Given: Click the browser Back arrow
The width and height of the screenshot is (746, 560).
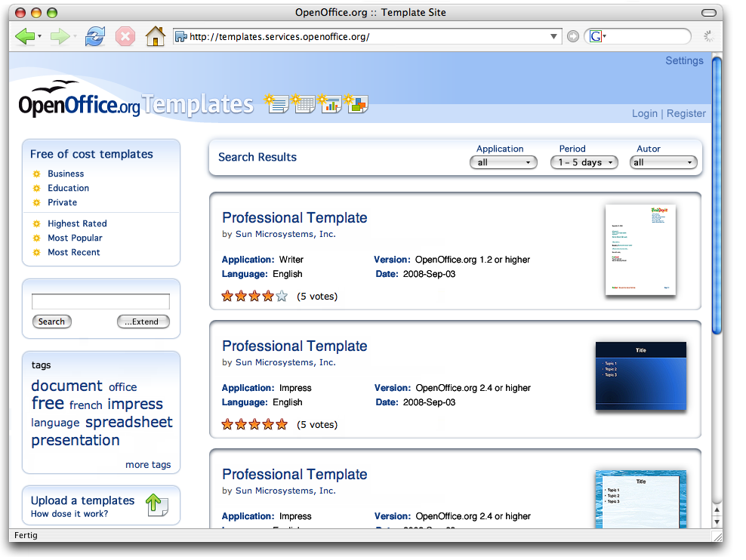Looking at the screenshot, I should (x=25, y=36).
